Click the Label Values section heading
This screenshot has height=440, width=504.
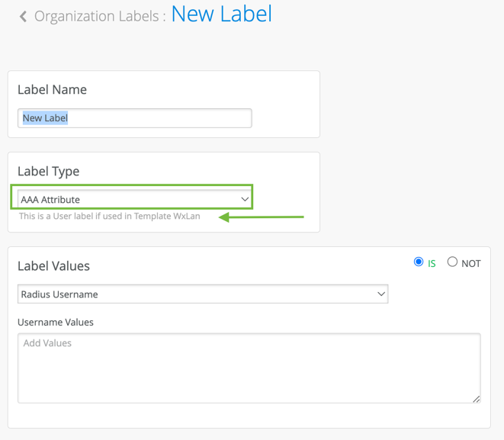[x=53, y=266]
